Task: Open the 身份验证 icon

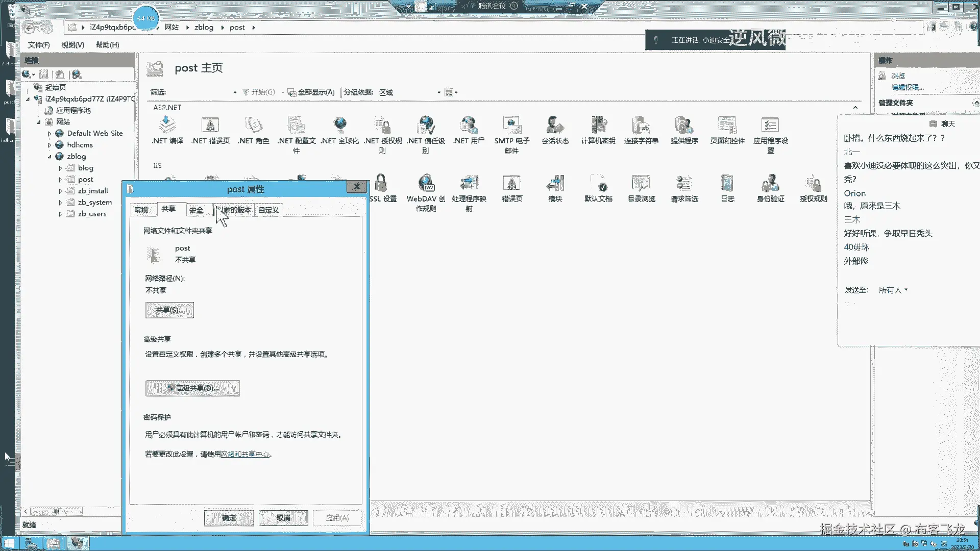Action: point(770,184)
